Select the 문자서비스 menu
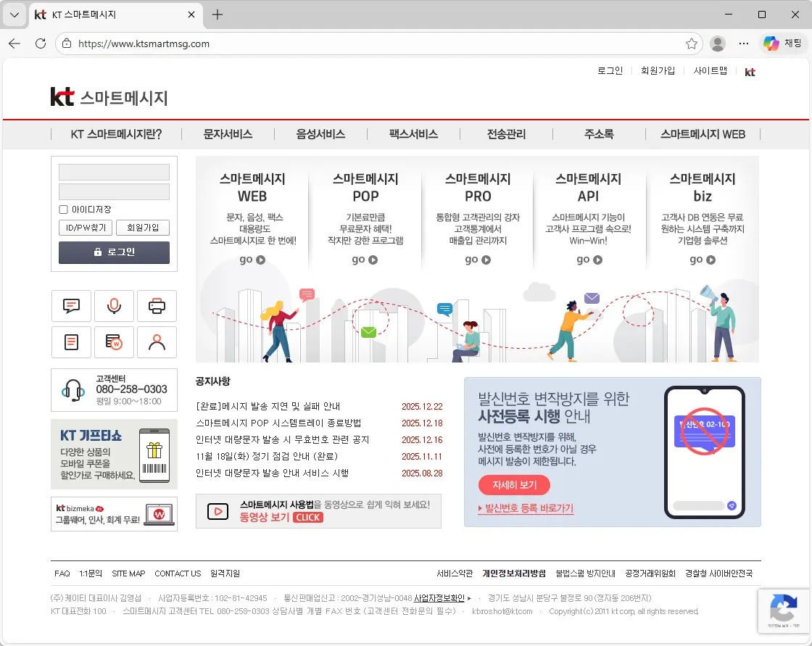Screen dimensions: 812x646 coord(226,134)
